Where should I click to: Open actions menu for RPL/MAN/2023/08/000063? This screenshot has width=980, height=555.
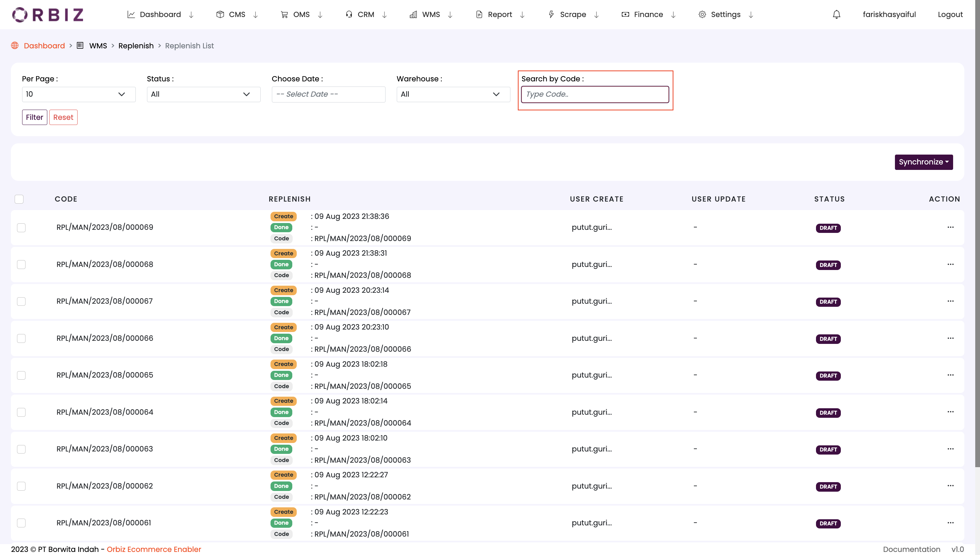(x=950, y=449)
